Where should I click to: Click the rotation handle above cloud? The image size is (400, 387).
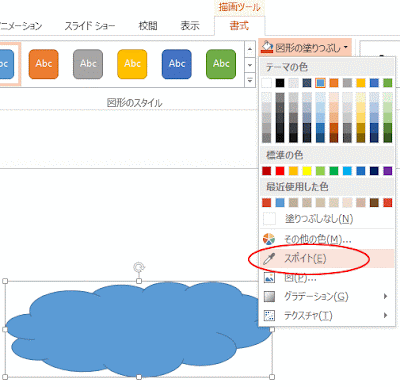coord(139,267)
